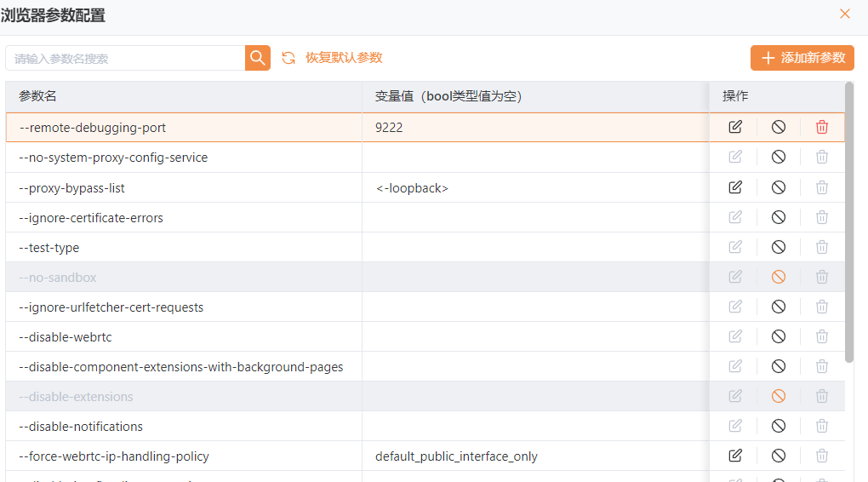Select the --ignore-certificate-errors row name
868x482 pixels.
point(91,218)
